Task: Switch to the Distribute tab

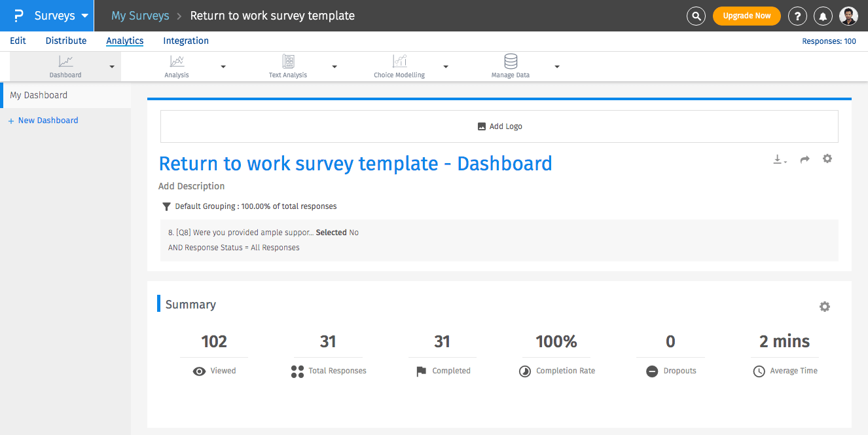Action: (66, 41)
